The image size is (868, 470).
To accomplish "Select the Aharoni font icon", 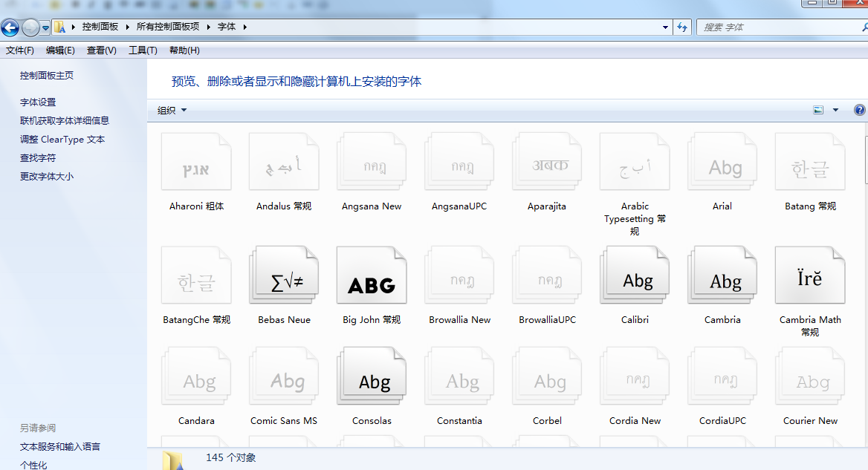I will [196, 161].
